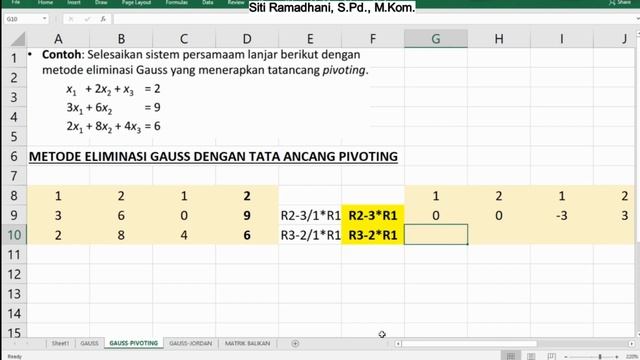Click cell I9 with value -3

[562, 215]
